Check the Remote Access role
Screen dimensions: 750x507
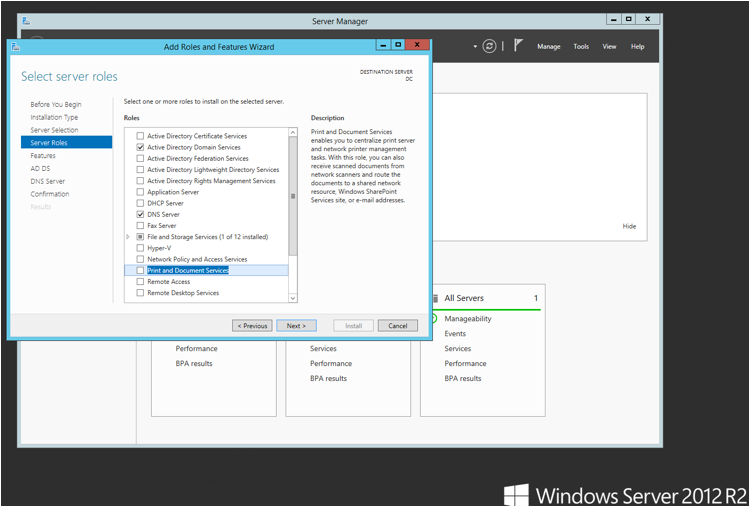tap(140, 282)
